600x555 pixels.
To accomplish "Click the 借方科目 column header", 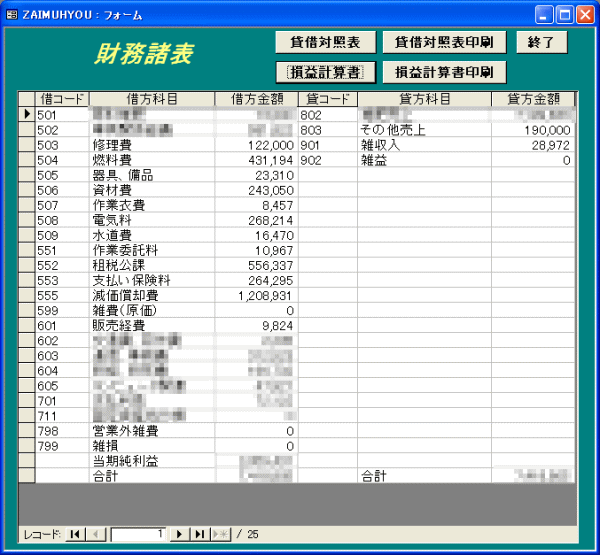I will [152, 99].
